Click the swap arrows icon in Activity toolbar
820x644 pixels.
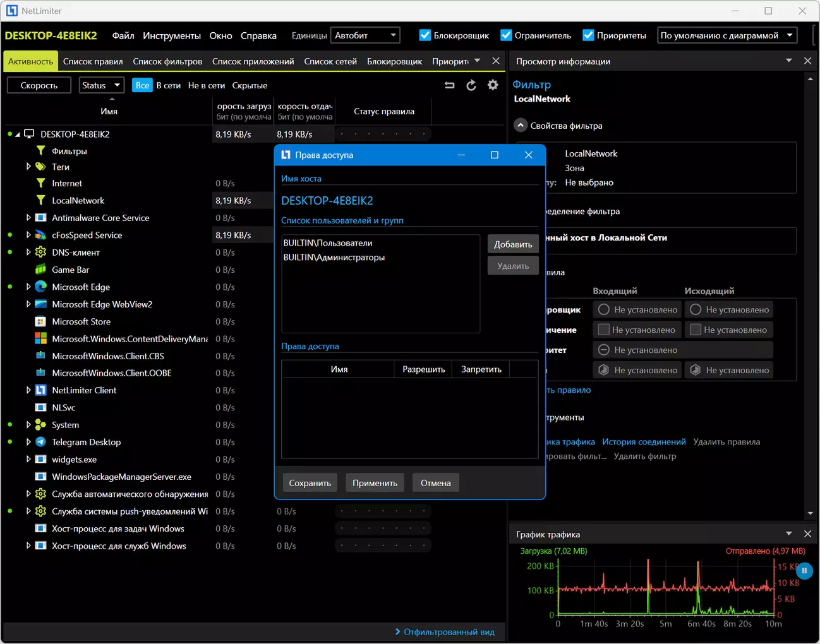click(x=450, y=85)
